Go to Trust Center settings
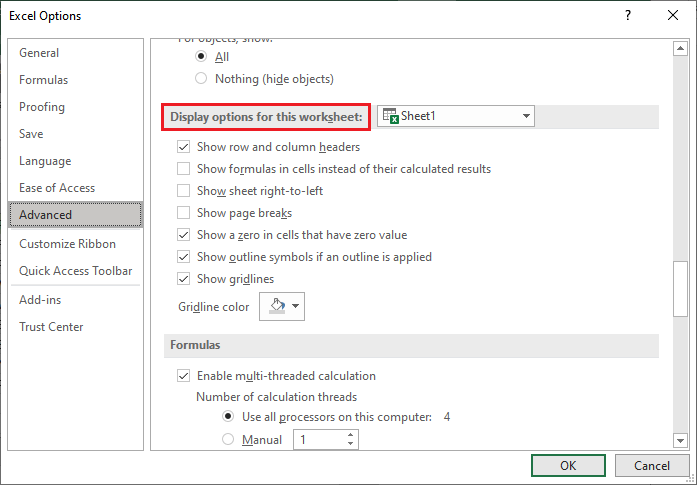697x485 pixels. (x=51, y=327)
